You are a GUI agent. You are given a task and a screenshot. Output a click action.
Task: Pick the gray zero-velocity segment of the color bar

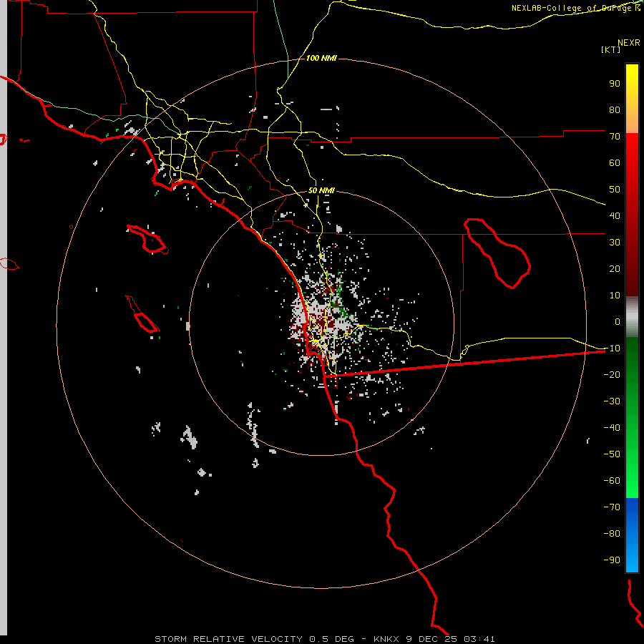click(632, 318)
